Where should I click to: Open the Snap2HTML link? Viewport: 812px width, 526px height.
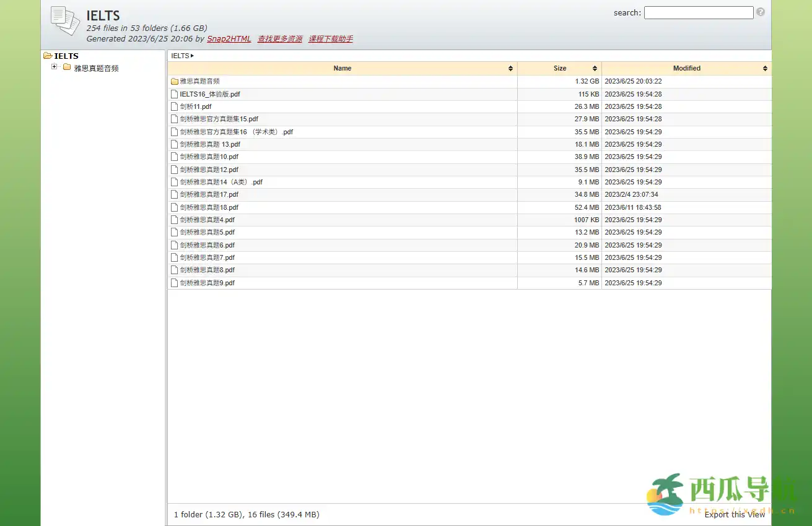229,39
